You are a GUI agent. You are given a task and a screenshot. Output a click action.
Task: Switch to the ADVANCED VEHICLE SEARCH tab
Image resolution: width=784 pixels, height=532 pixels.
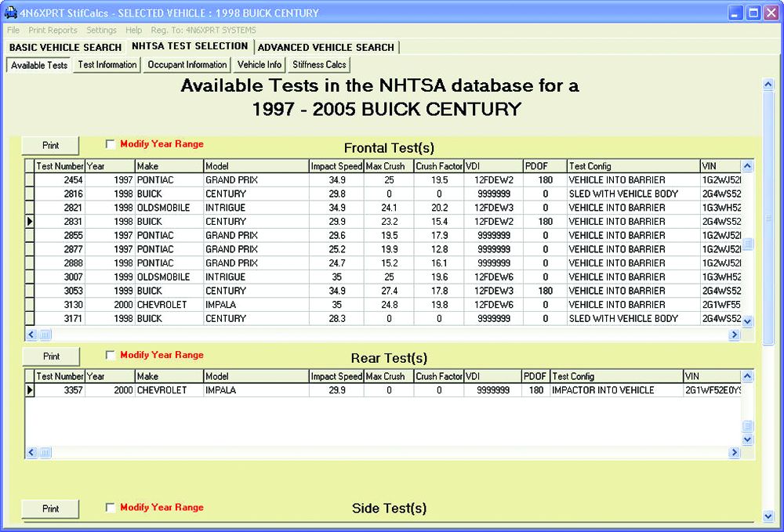click(327, 48)
